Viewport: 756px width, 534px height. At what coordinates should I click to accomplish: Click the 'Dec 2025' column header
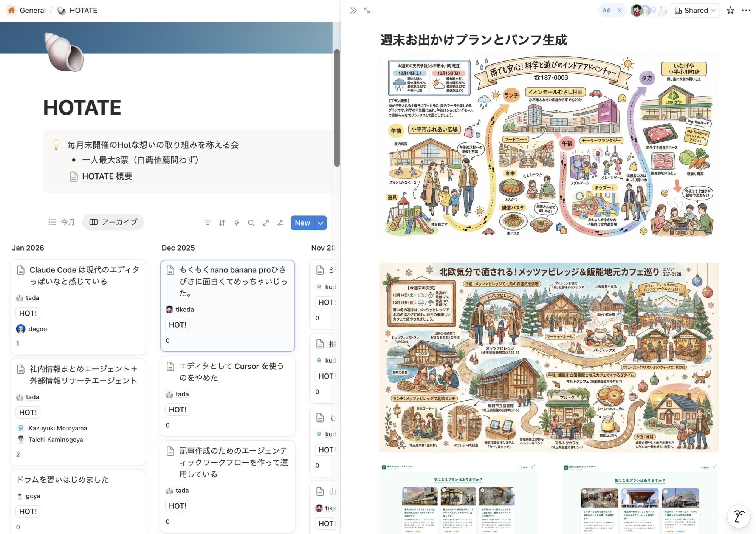178,248
